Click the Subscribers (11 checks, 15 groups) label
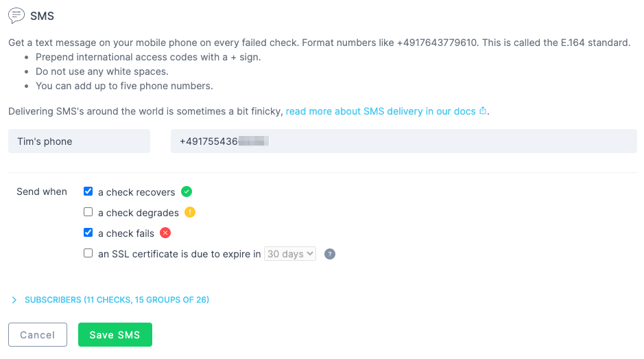644x359 pixels. tap(117, 300)
